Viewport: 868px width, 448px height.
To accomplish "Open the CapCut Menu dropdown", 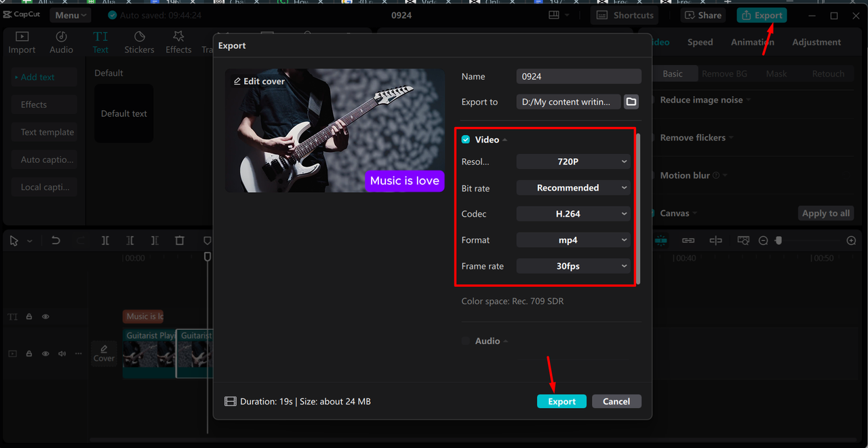I will click(71, 15).
